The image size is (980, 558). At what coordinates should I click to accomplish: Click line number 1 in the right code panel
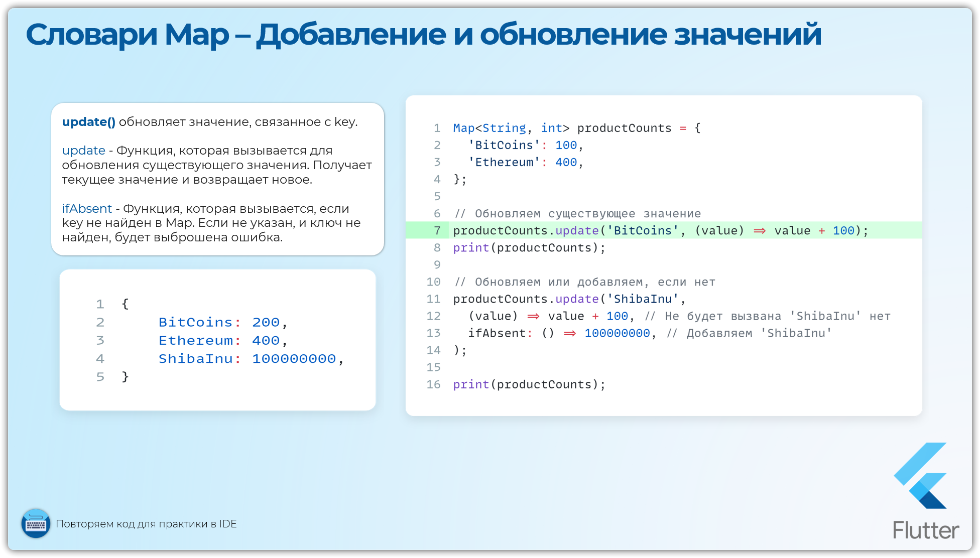pyautogui.click(x=436, y=128)
